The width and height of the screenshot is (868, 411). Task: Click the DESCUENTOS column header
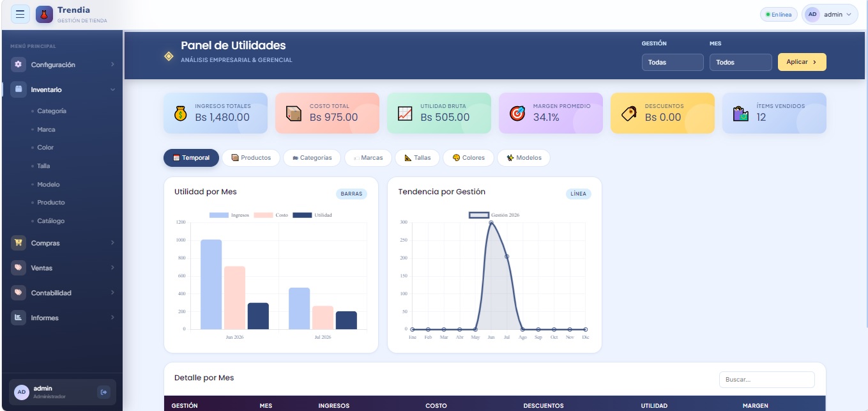pyautogui.click(x=544, y=406)
